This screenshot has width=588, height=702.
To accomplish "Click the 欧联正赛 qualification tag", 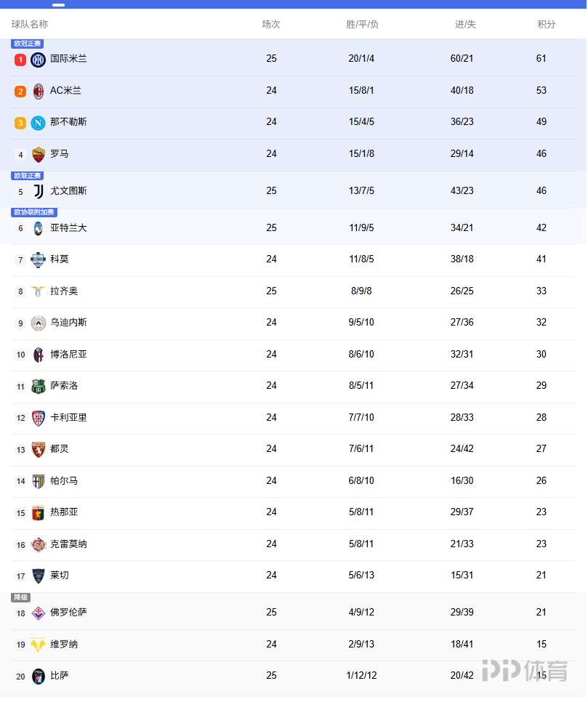I will click(28, 176).
